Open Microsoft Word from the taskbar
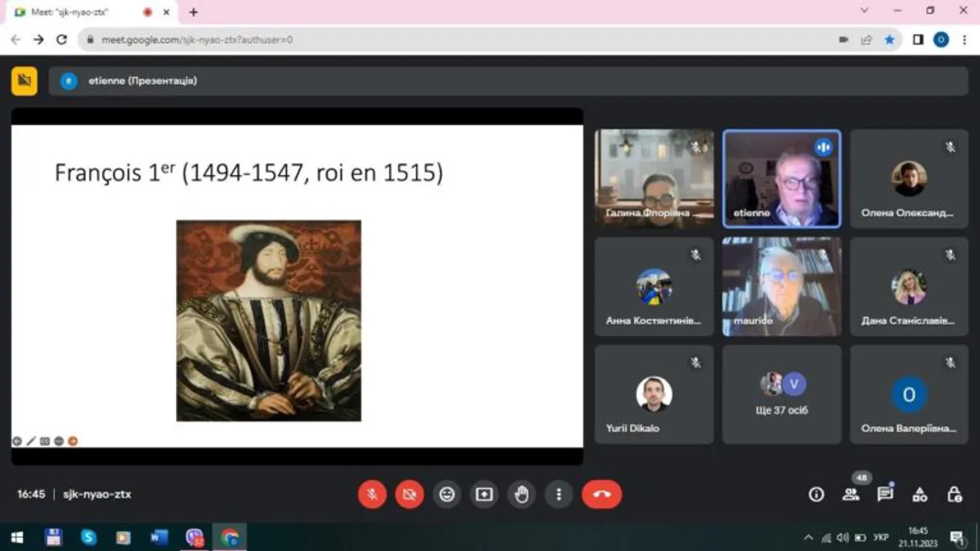Image resolution: width=980 pixels, height=551 pixels. [159, 537]
